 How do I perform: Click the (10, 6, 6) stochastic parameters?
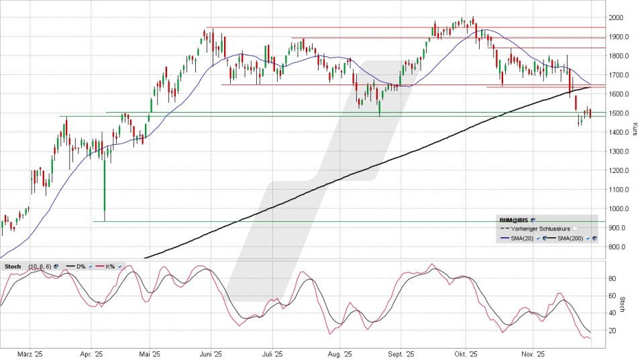click(x=40, y=267)
